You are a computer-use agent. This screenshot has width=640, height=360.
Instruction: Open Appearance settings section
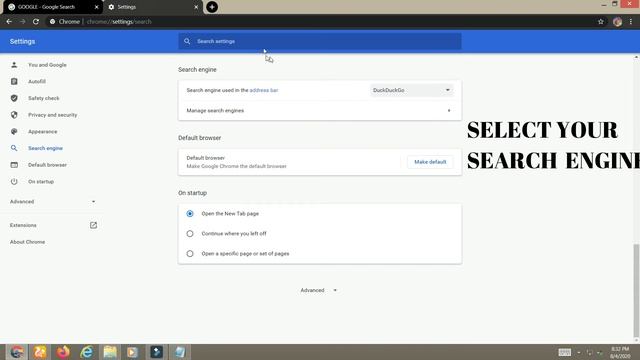pyautogui.click(x=42, y=132)
